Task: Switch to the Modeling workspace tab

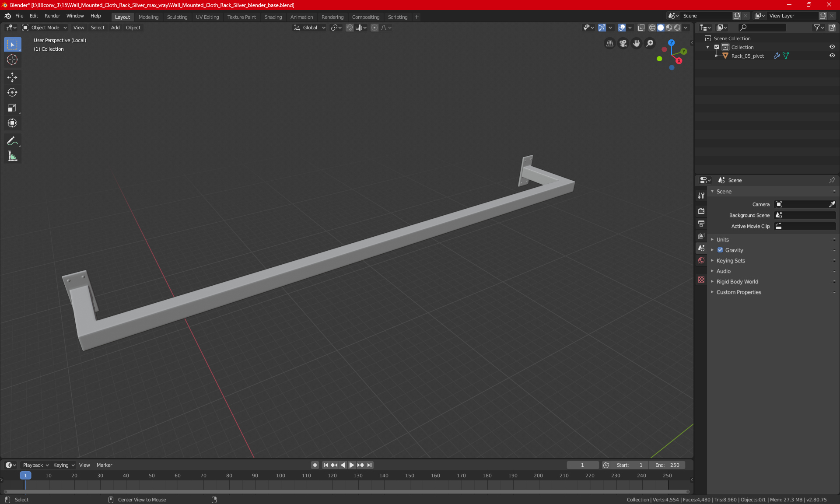Action: (x=148, y=17)
